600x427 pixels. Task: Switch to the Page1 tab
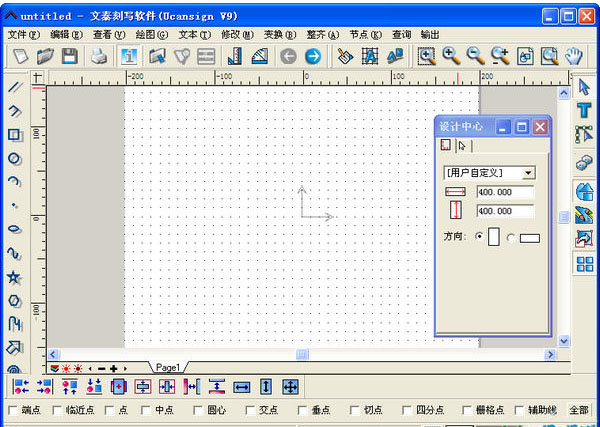pyautogui.click(x=167, y=368)
